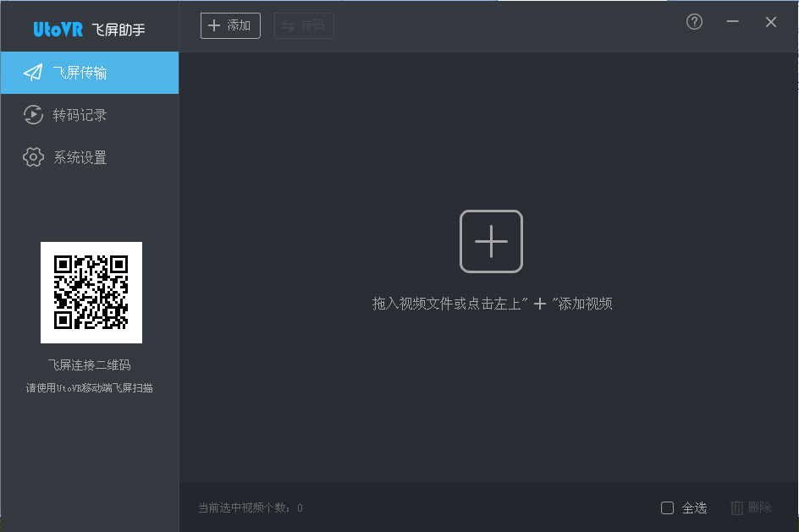Click the disabled 转码 button
This screenshot has width=799, height=532.
click(304, 25)
